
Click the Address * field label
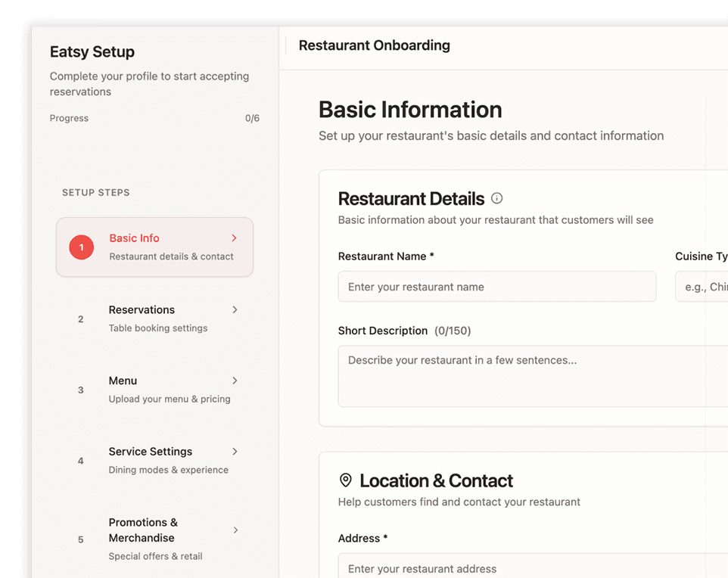click(362, 538)
